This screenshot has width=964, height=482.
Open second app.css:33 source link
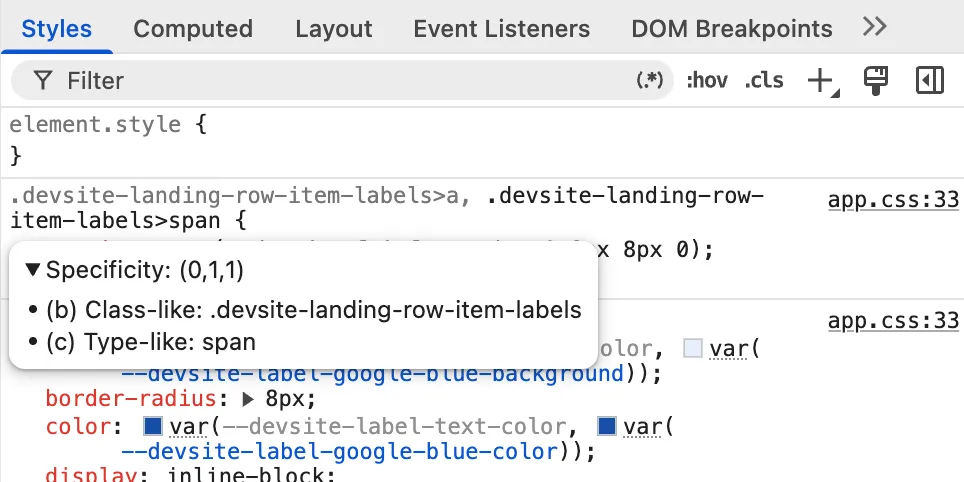click(893, 320)
